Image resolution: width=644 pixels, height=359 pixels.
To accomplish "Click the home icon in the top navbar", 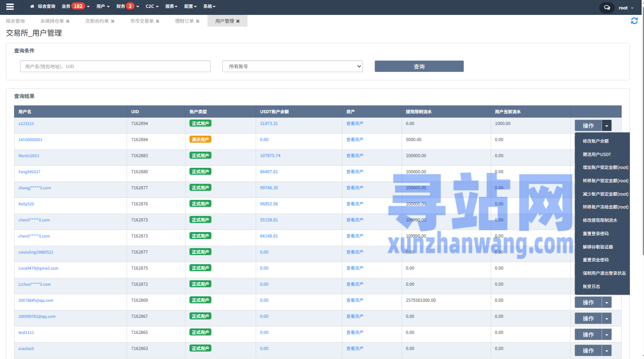I will pyautogui.click(x=32, y=6).
